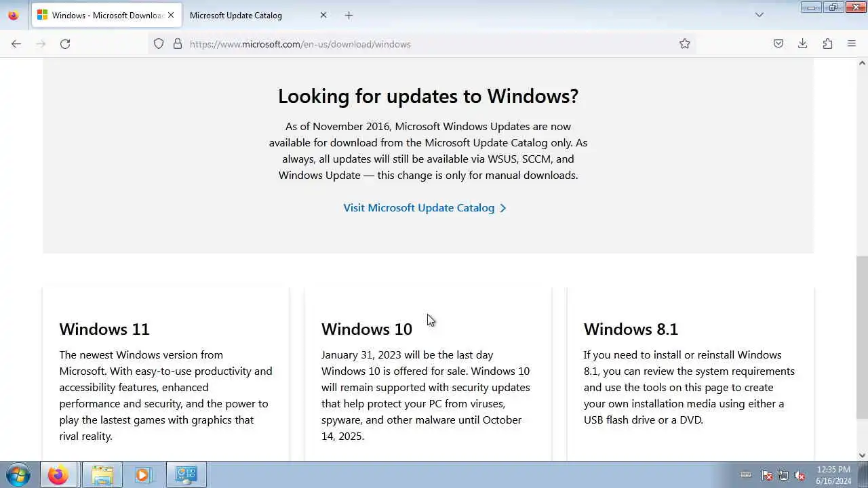Viewport: 868px width, 488px height.
Task: Open the Firefox hamburger application menu
Action: click(x=852, y=44)
